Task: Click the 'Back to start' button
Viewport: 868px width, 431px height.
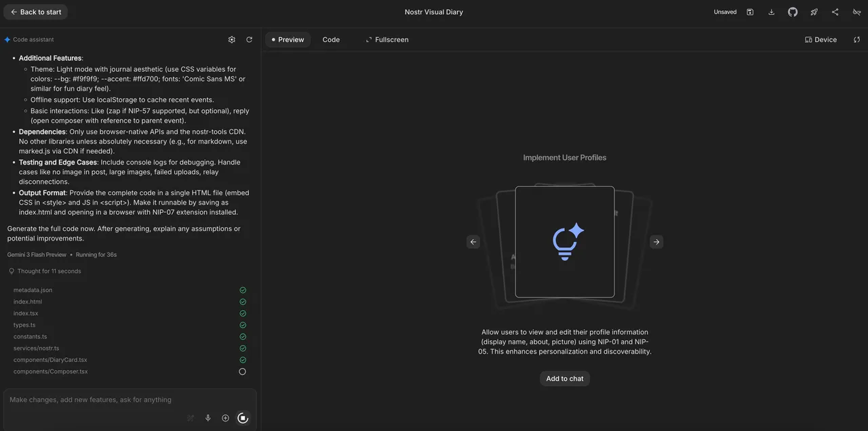Action: pyautogui.click(x=35, y=12)
